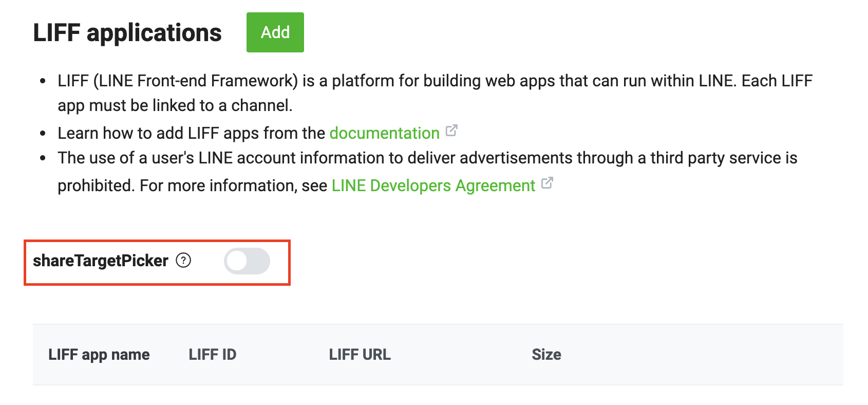
Task: Click the LIFF app name column header
Action: 99,355
